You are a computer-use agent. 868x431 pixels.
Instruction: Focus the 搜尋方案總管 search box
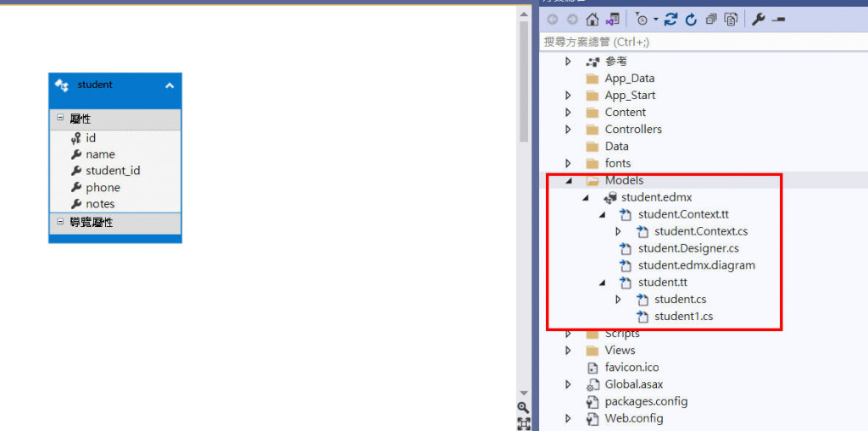(703, 41)
